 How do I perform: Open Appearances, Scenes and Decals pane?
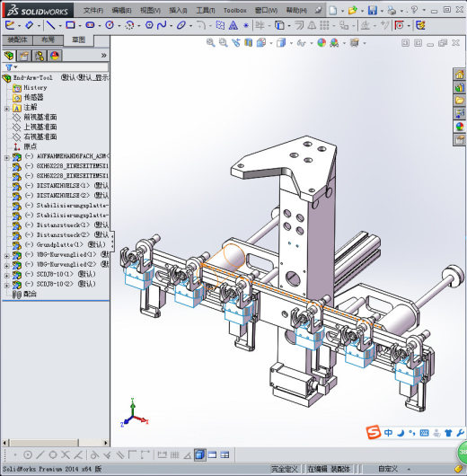click(460, 127)
